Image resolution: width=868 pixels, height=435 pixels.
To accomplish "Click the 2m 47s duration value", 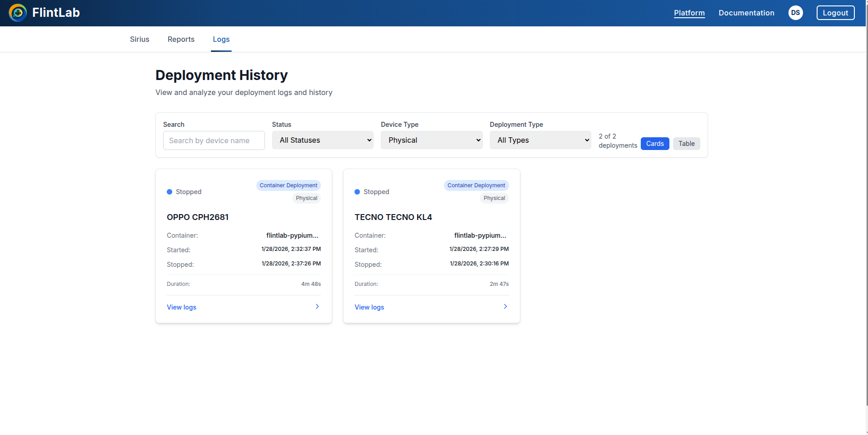I will pos(499,284).
